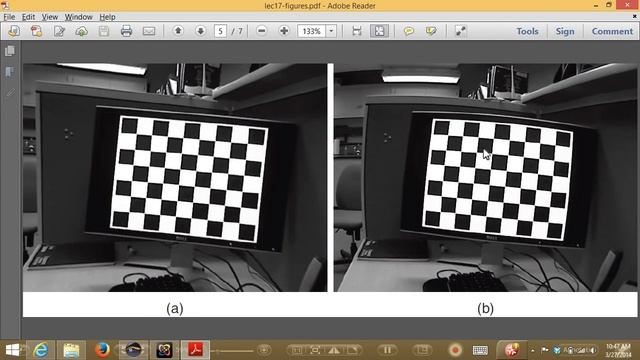Open the on-screen keyboard icon
640x360 pixels.
click(480, 350)
